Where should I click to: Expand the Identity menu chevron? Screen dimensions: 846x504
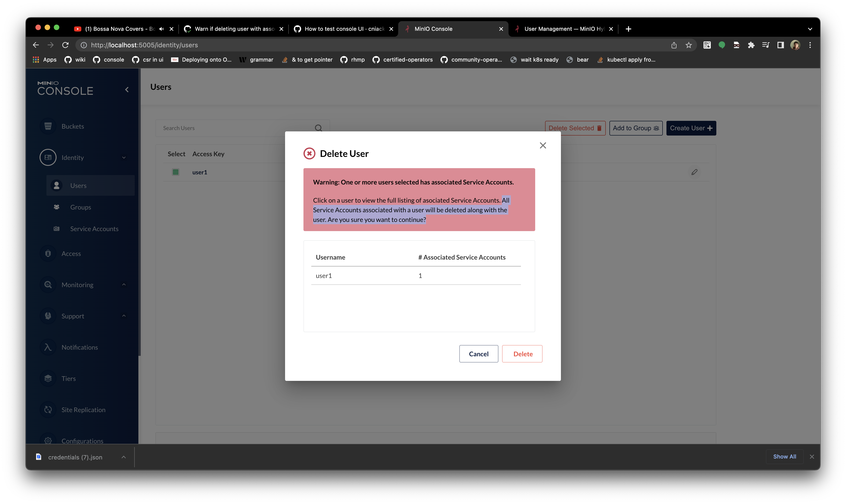(x=124, y=158)
